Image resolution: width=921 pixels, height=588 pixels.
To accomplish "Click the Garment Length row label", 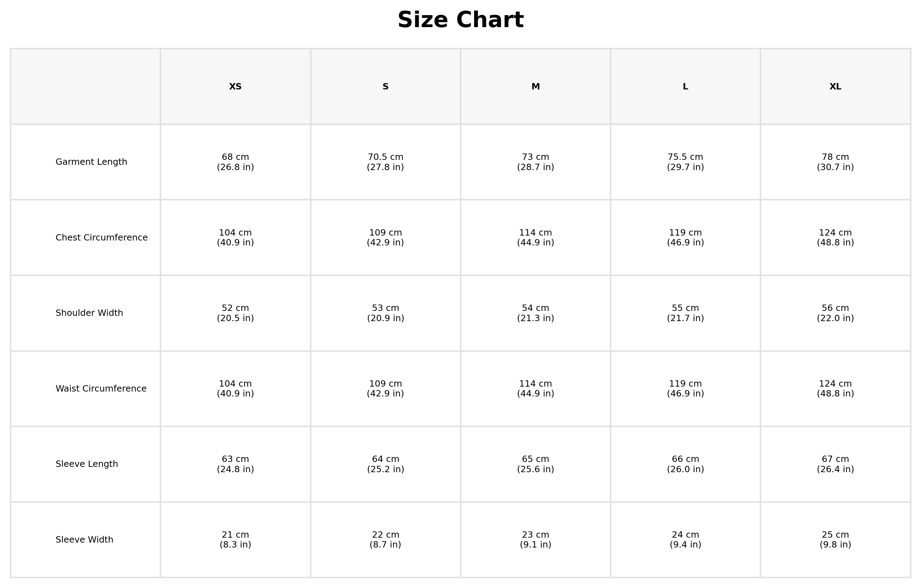I will coord(92,162).
